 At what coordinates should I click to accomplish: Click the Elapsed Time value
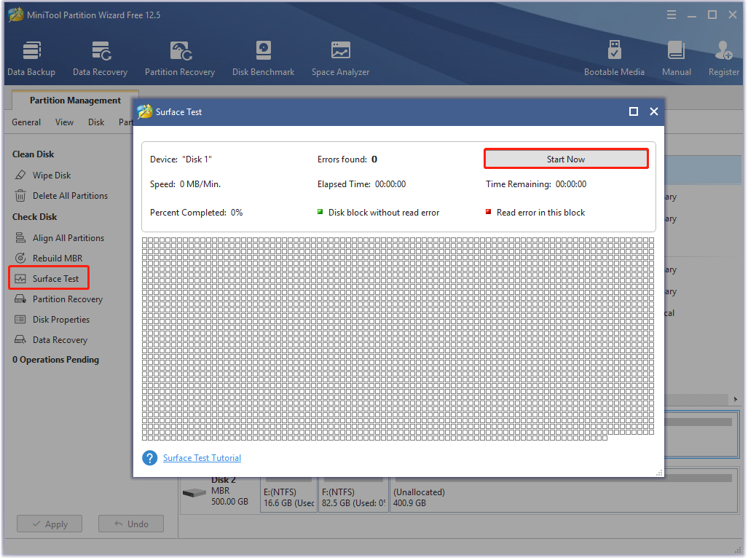tap(390, 184)
